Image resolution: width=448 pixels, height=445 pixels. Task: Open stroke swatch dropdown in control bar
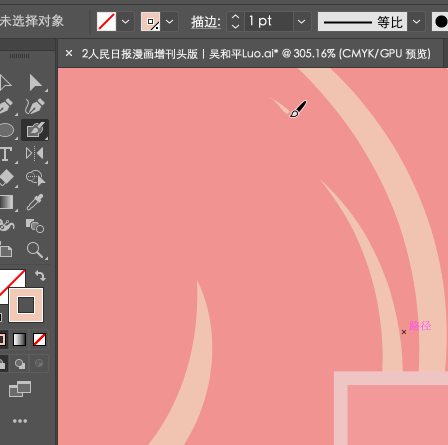click(170, 22)
